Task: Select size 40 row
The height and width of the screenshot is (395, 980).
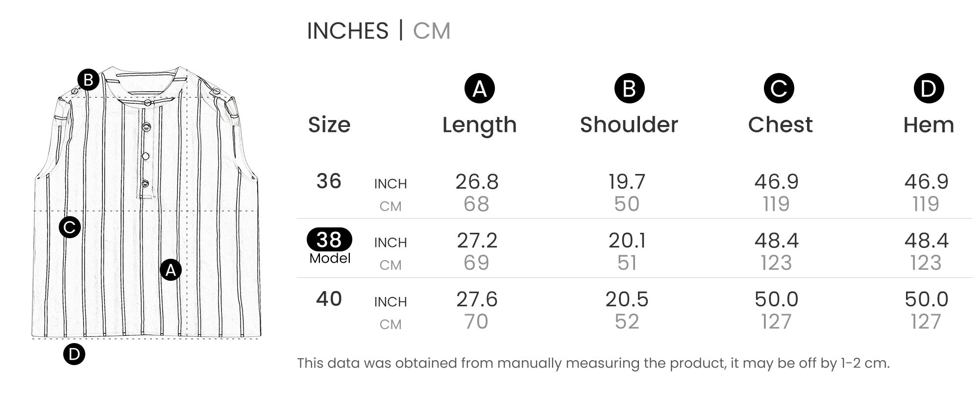Action: coord(329,299)
